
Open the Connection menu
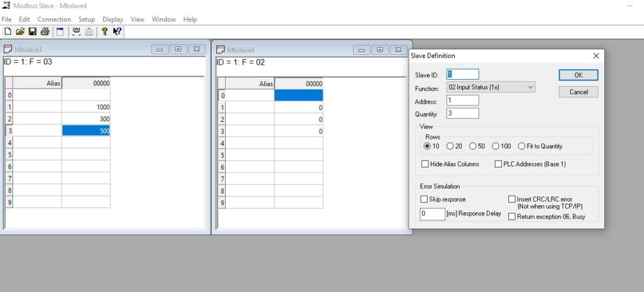(54, 19)
